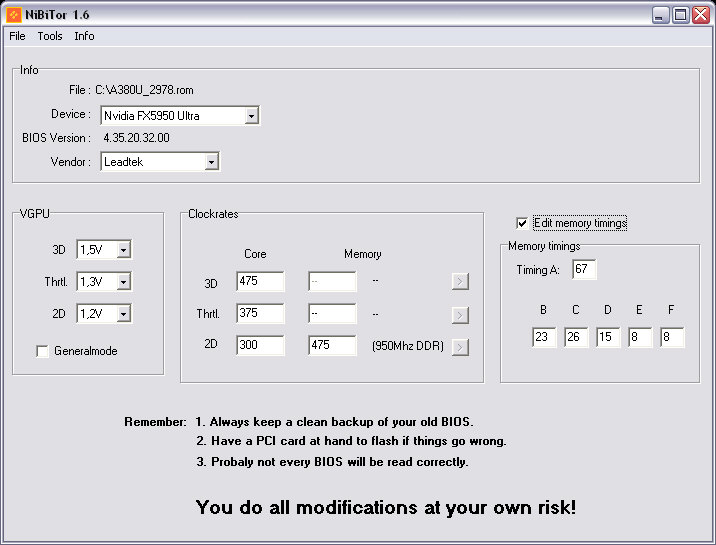Click the 3D memory clock field
This screenshot has height=545, width=716.
332,281
